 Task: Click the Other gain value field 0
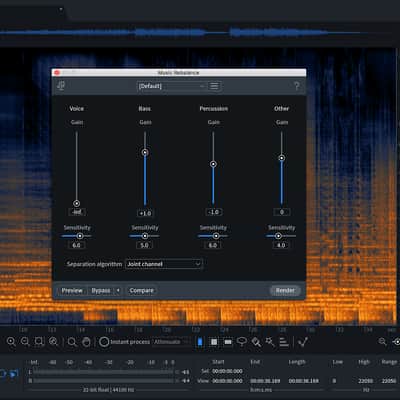(282, 212)
